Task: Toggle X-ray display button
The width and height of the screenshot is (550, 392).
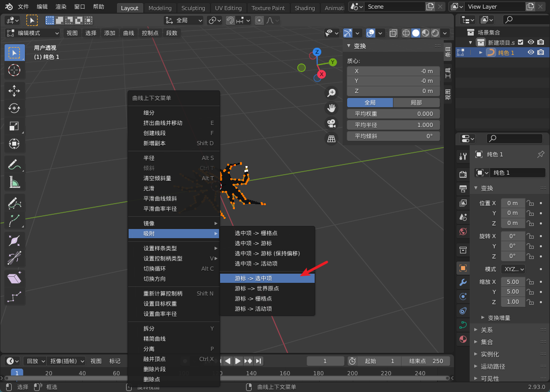Action: click(393, 33)
